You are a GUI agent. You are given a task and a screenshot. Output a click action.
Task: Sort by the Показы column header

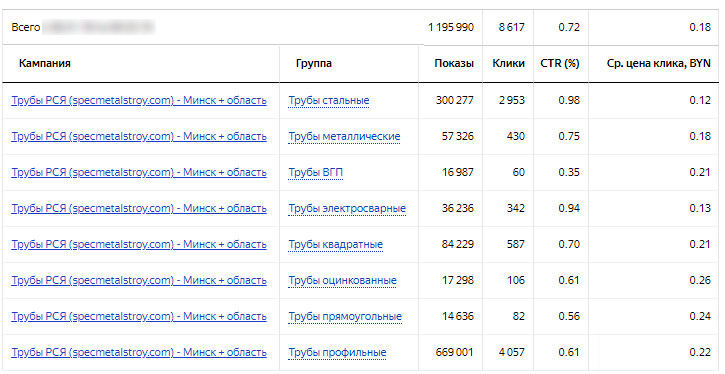pyautogui.click(x=454, y=63)
